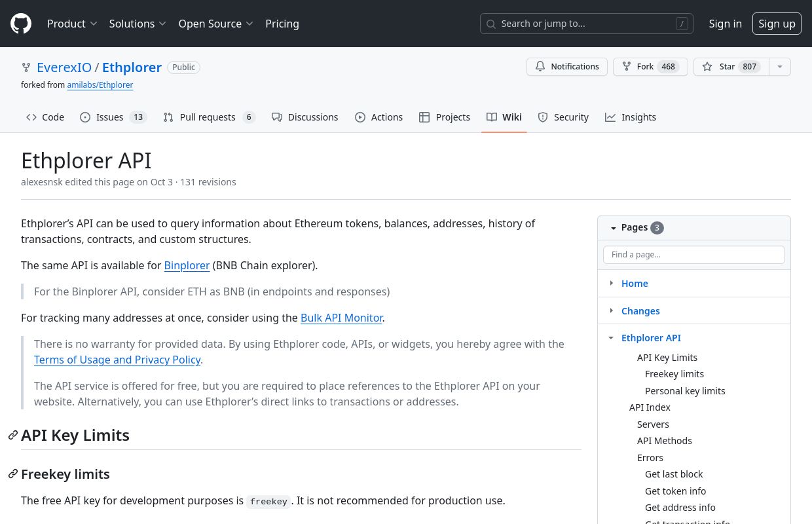The width and height of the screenshot is (812, 524).
Task: Jump to Personal key limits section
Action: point(685,391)
